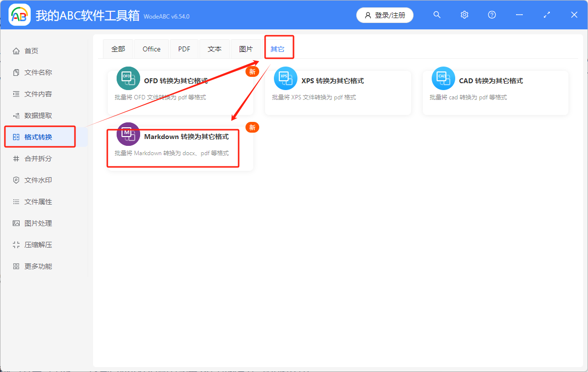Click the 登录/注册 login button
Viewport: 588px width, 372px height.
(385, 15)
